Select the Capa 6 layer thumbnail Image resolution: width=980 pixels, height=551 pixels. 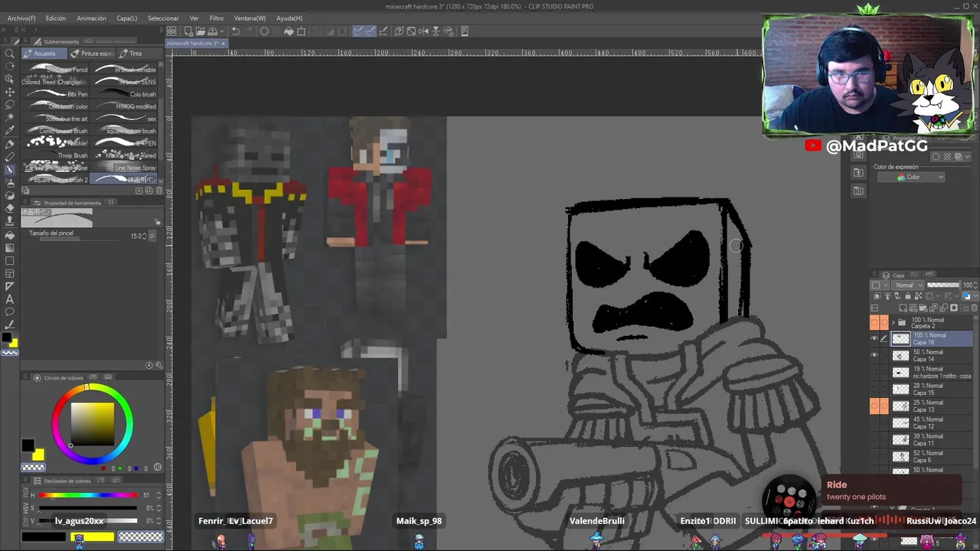click(x=901, y=457)
